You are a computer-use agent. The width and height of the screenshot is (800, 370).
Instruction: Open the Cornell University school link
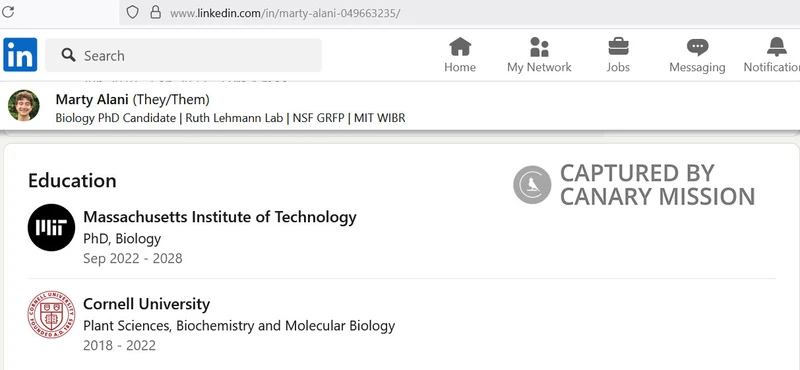coord(146,304)
